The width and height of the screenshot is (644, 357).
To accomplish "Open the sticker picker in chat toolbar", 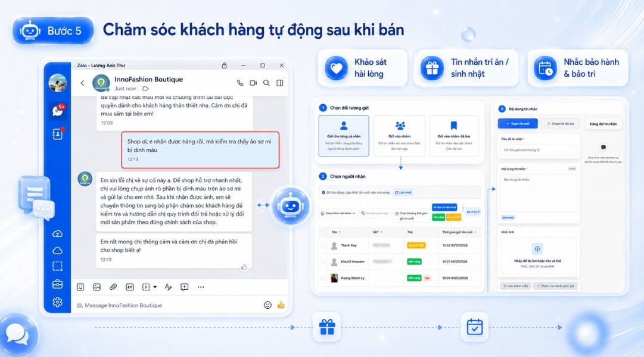I will click(80, 287).
